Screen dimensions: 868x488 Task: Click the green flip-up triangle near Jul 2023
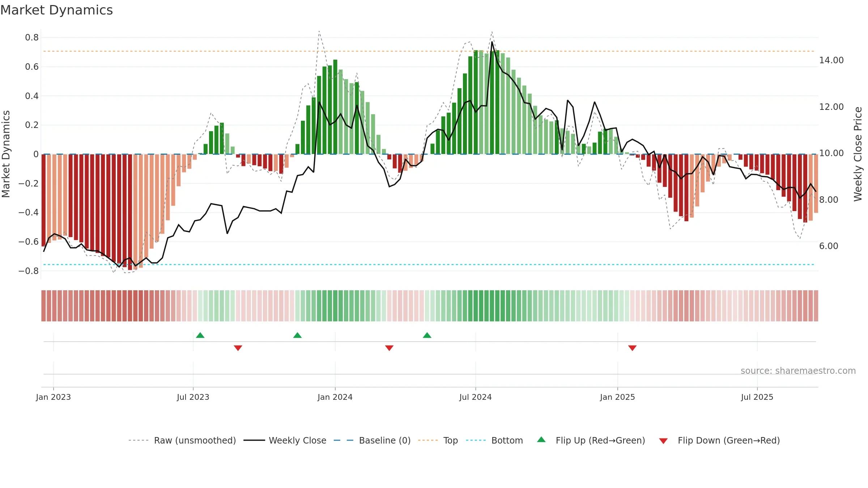coord(200,335)
